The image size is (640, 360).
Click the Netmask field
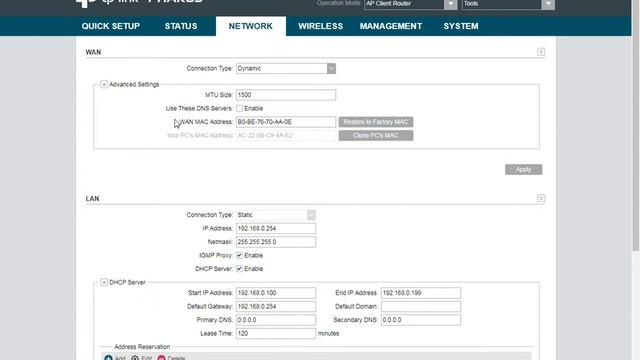[x=276, y=242]
